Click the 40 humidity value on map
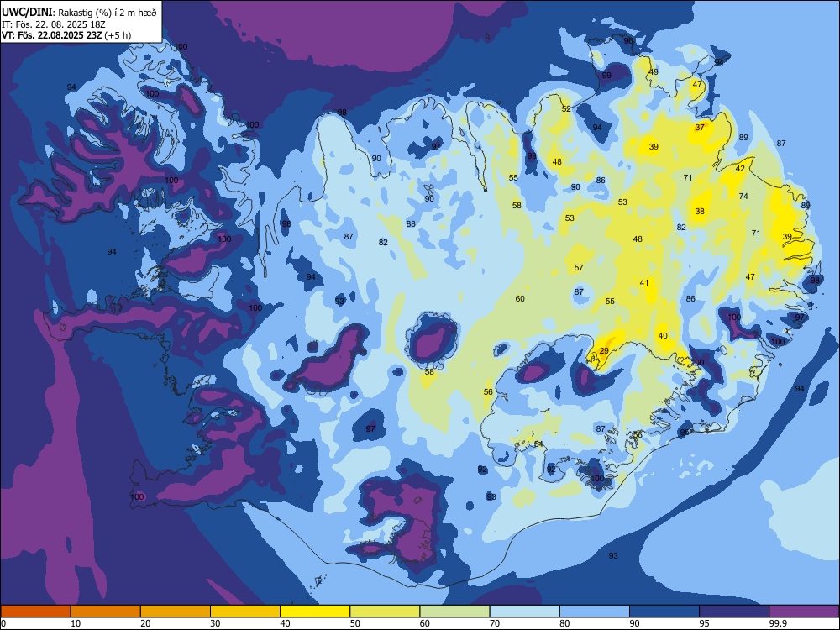This screenshot has width=840, height=630. click(x=664, y=336)
